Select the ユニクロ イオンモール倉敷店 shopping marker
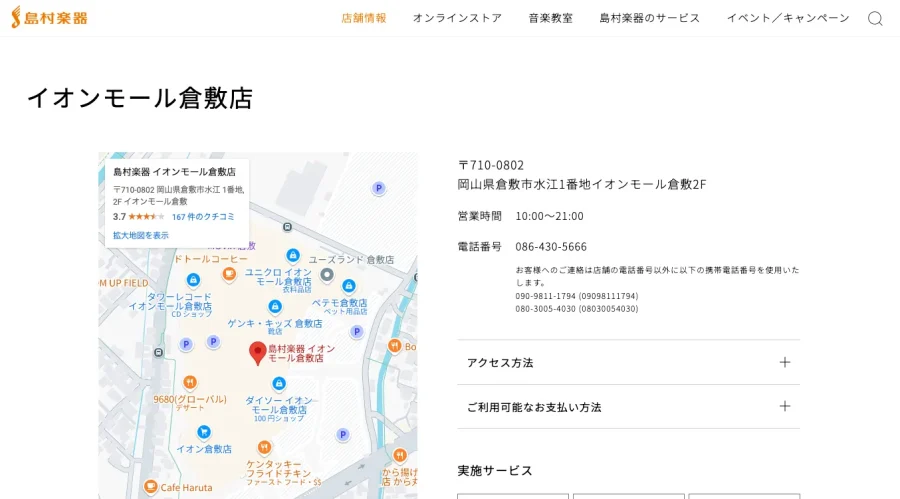The height and width of the screenshot is (499, 900). pyautogui.click(x=293, y=255)
